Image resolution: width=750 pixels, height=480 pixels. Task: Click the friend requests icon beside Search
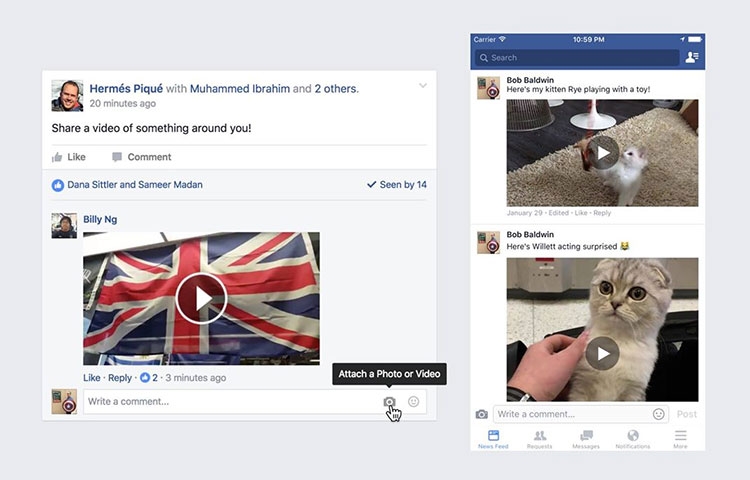pos(692,57)
